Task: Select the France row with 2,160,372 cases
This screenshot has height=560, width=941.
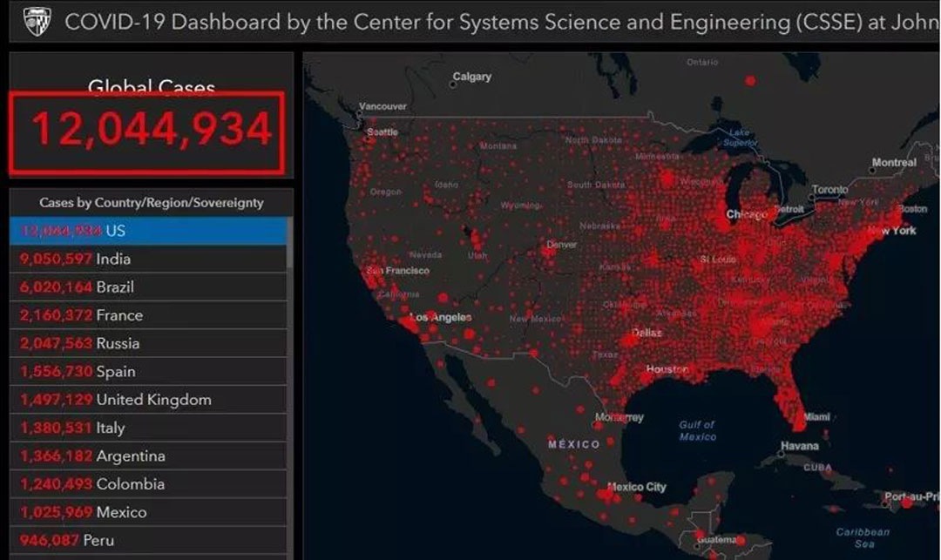Action: [148, 315]
